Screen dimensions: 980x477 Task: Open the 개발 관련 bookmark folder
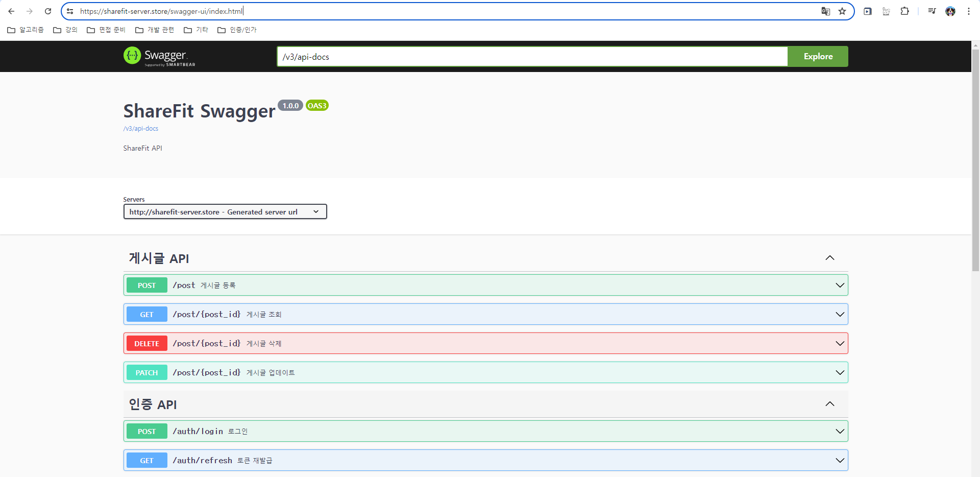coord(155,30)
